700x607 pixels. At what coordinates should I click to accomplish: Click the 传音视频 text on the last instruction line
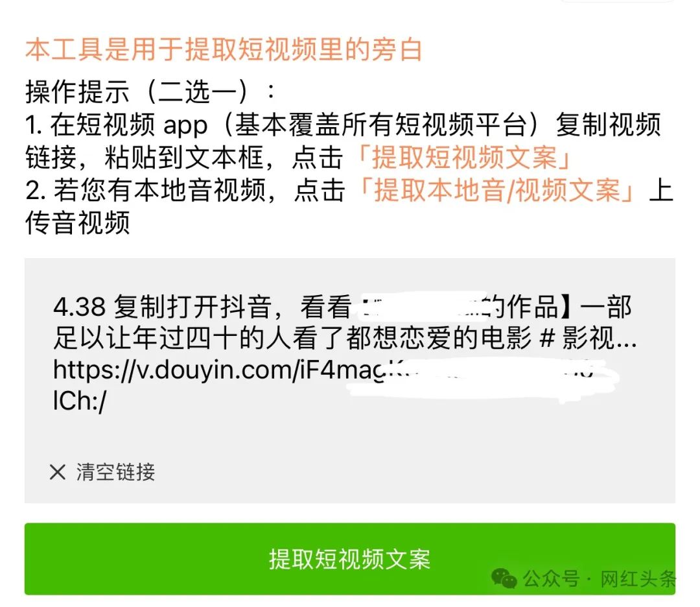pos(77,223)
